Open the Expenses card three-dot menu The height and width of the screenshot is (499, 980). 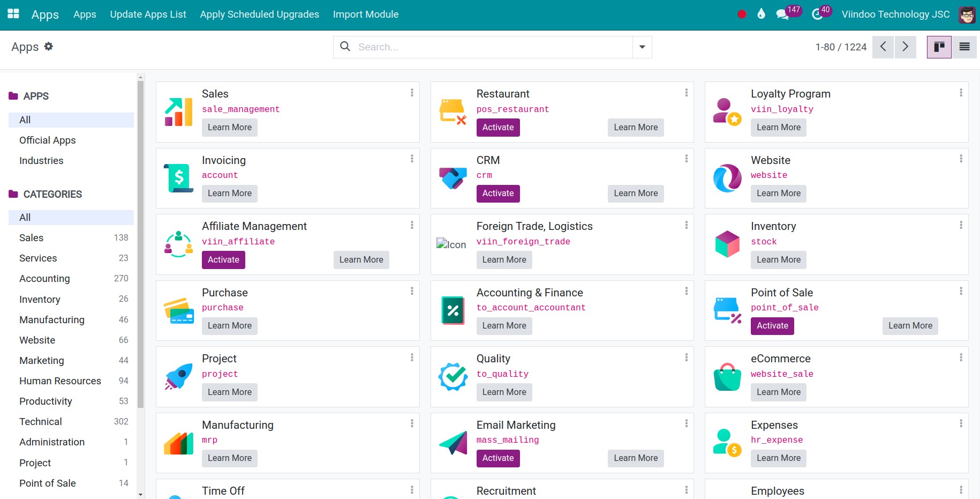(961, 423)
